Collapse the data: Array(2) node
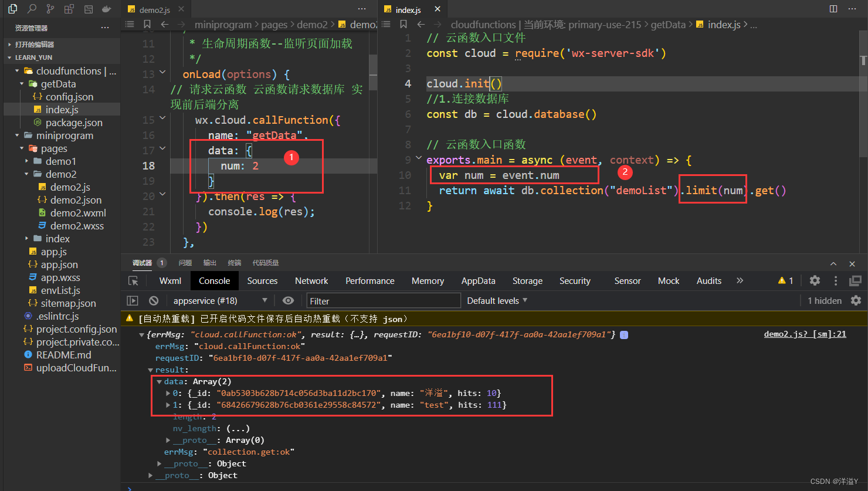The width and height of the screenshot is (868, 491). coord(160,381)
